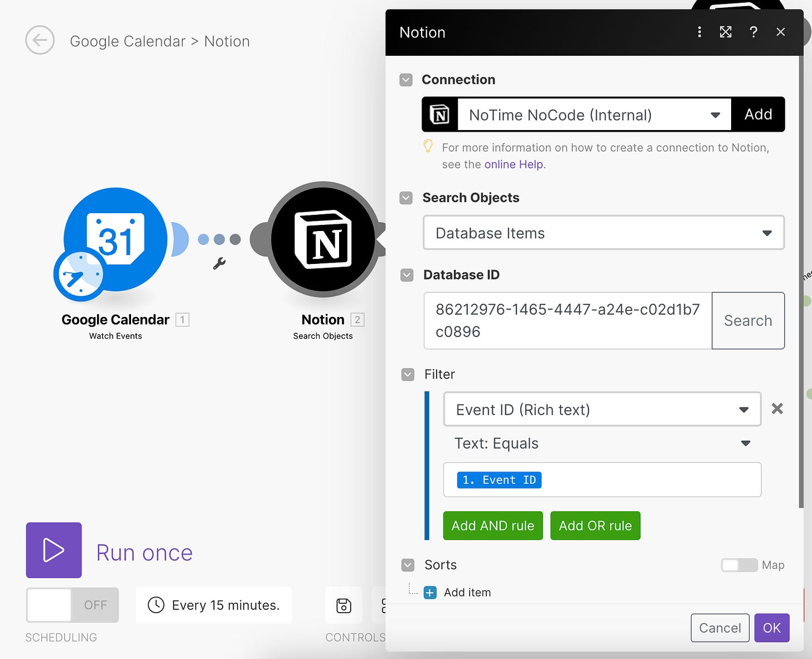This screenshot has width=812, height=659.
Task: Collapse the Database ID section
Action: (x=407, y=275)
